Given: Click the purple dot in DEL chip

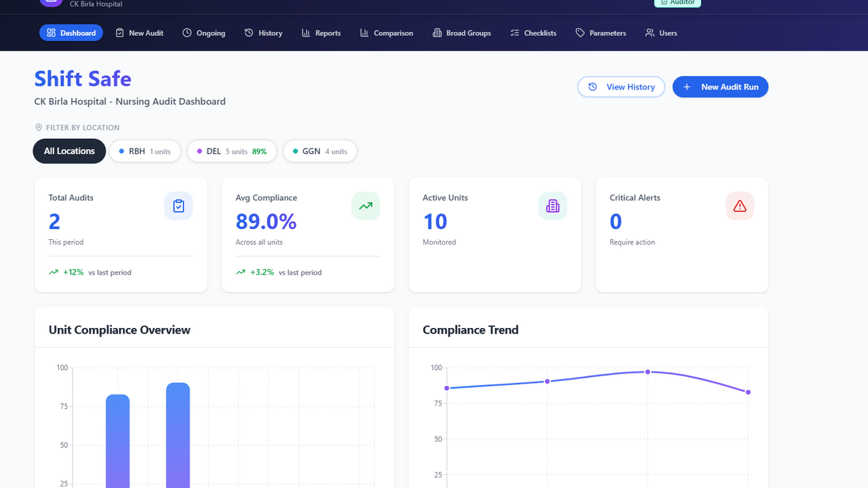Looking at the screenshot, I should point(199,151).
